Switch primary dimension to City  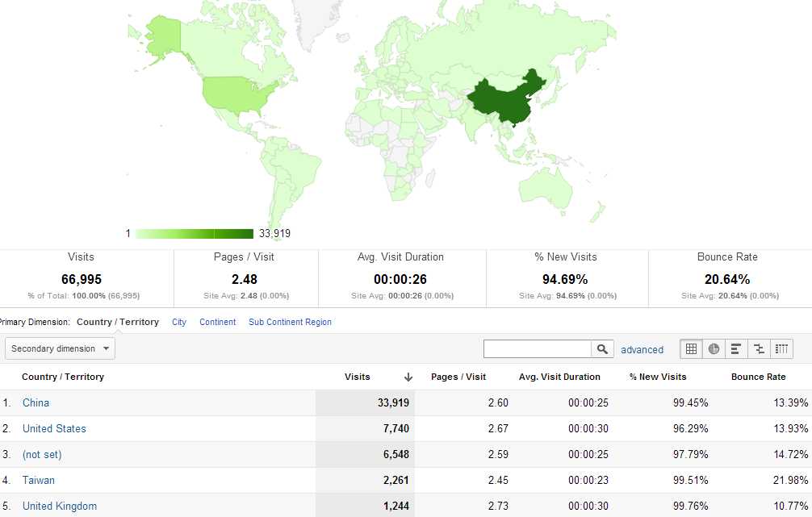(x=179, y=322)
